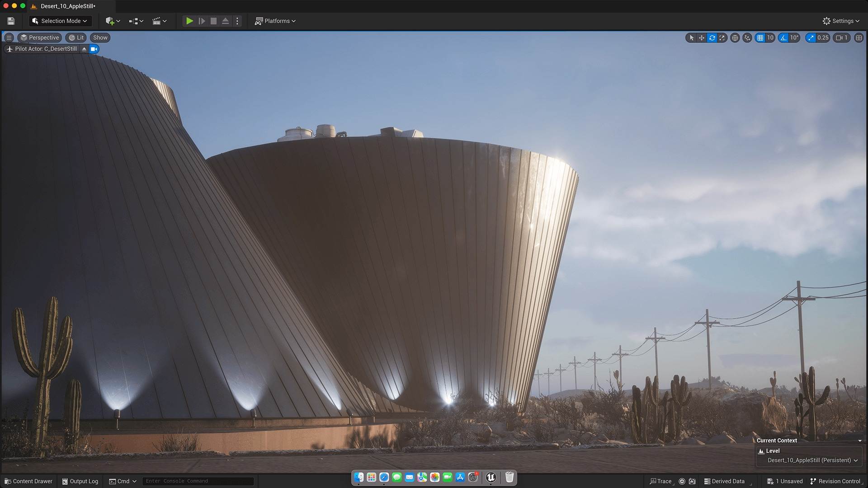
Task: Toggle grid snapping on or off
Action: point(762,38)
